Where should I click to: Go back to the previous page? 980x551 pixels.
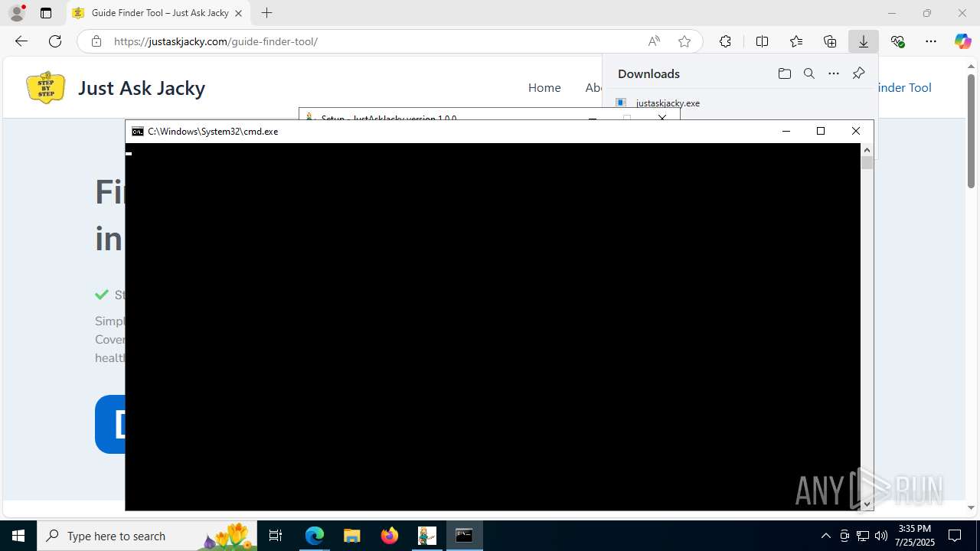click(21, 41)
